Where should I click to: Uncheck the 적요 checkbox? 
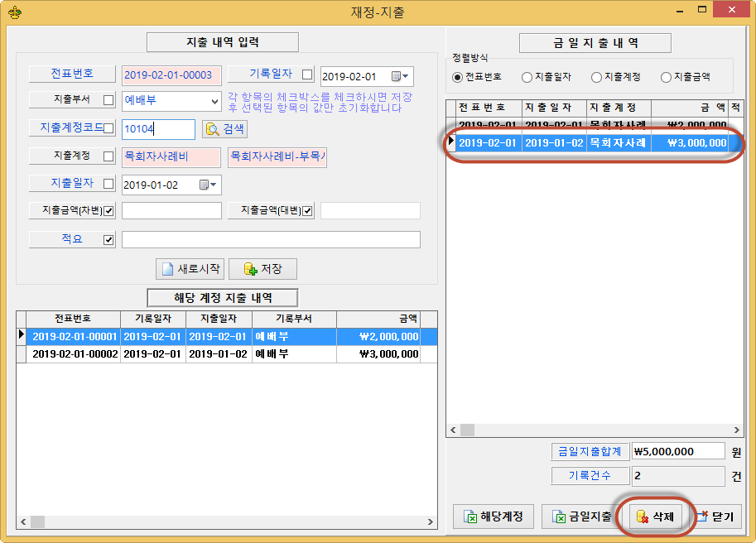click(x=108, y=240)
